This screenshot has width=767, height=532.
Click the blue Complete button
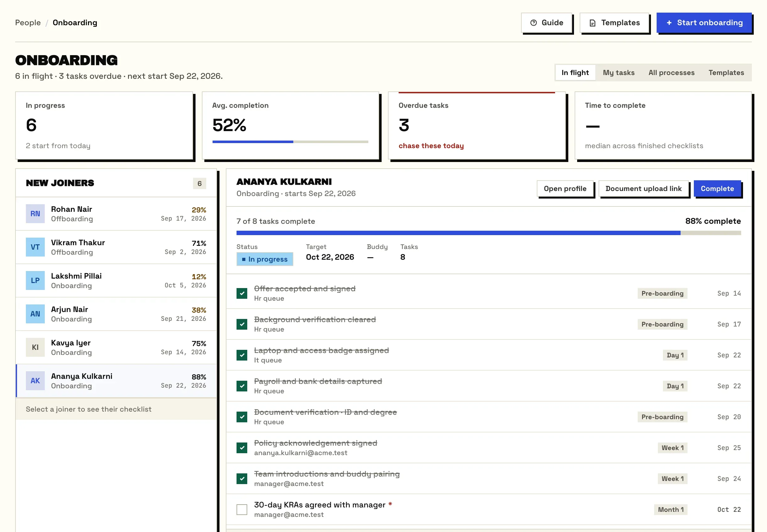point(717,189)
